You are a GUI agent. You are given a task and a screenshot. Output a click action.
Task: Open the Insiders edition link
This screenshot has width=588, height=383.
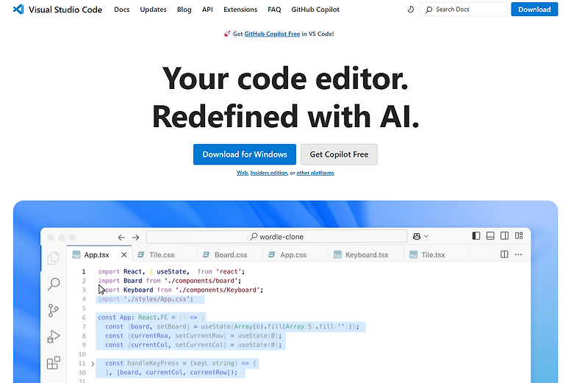click(269, 173)
